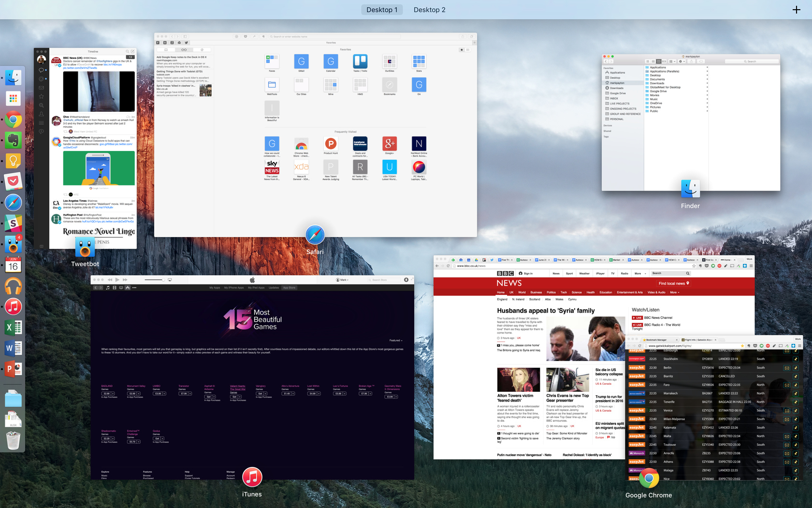Screen dimensions: 812x508
Task: Click Finder search field
Action: 752,61
